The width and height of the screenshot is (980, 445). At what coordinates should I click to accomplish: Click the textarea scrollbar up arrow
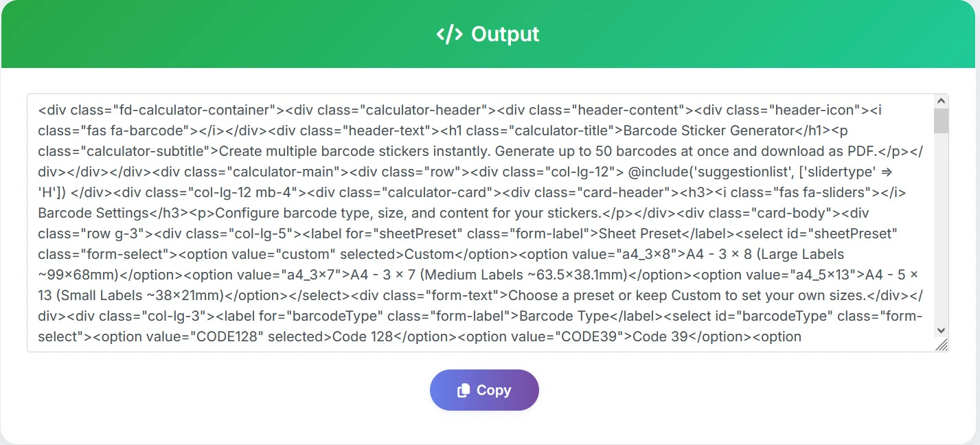[941, 102]
